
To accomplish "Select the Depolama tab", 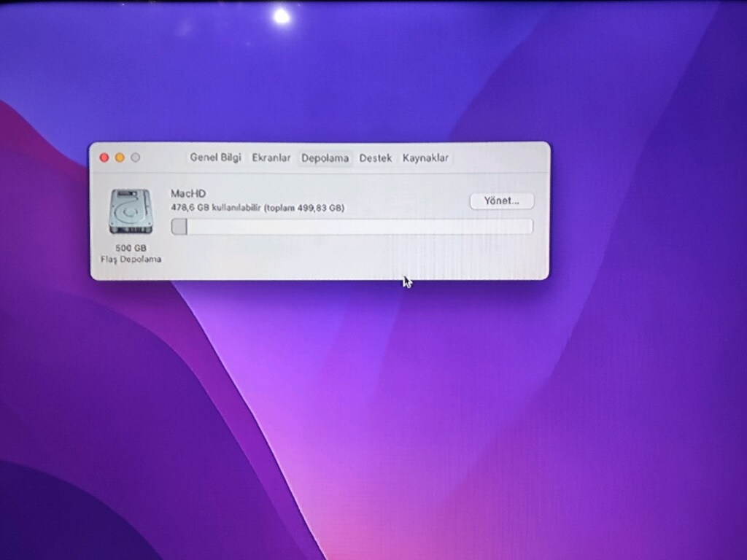I will 325,158.
